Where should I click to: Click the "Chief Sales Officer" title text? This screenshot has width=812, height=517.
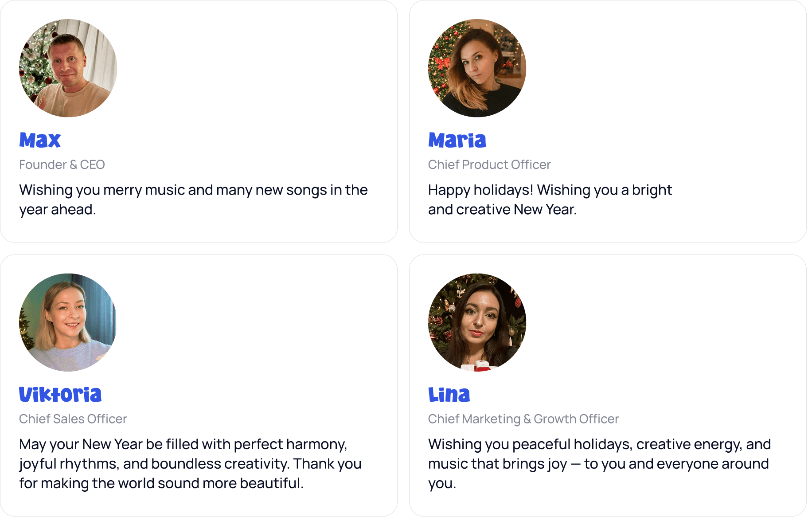[x=73, y=419]
